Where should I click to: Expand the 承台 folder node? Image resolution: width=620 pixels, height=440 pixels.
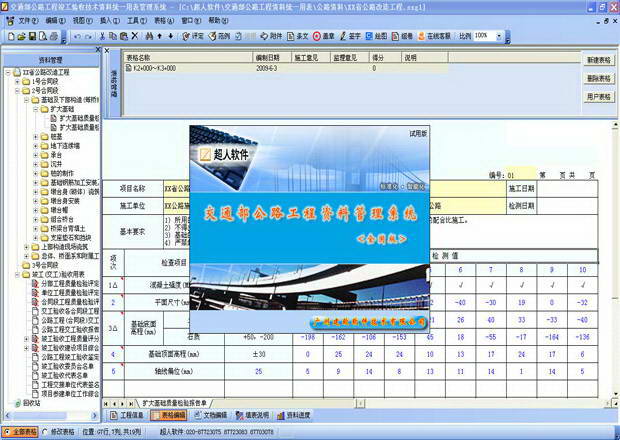pos(36,155)
